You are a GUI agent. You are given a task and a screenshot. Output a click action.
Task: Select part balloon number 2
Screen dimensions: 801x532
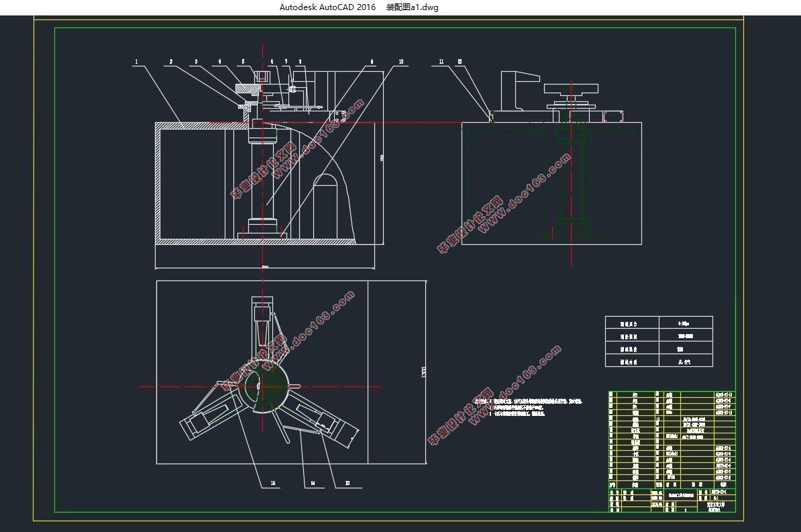[170, 61]
